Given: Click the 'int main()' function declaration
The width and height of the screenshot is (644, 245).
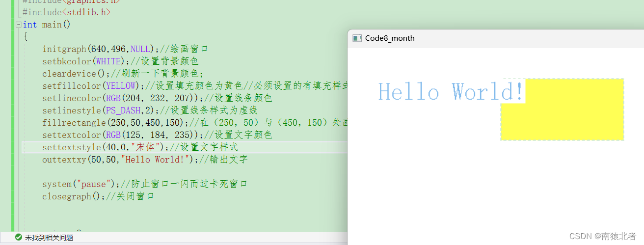Looking at the screenshot, I should coord(47,25).
